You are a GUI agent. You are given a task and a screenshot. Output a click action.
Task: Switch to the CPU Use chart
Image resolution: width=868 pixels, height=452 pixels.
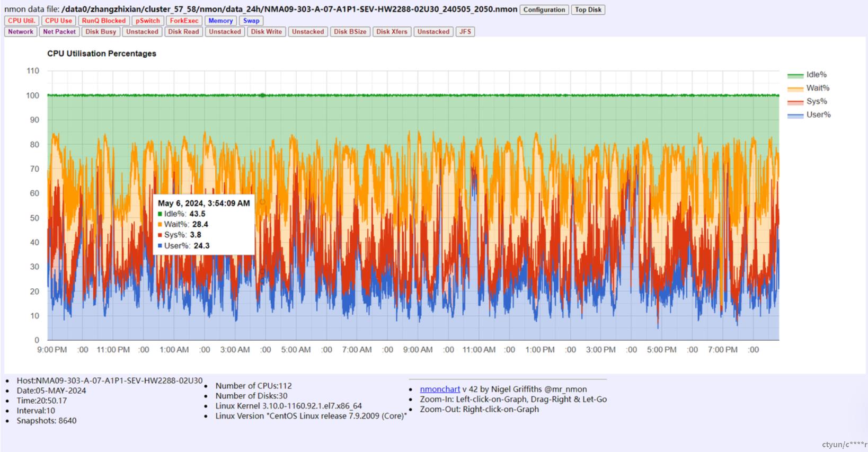tap(58, 21)
